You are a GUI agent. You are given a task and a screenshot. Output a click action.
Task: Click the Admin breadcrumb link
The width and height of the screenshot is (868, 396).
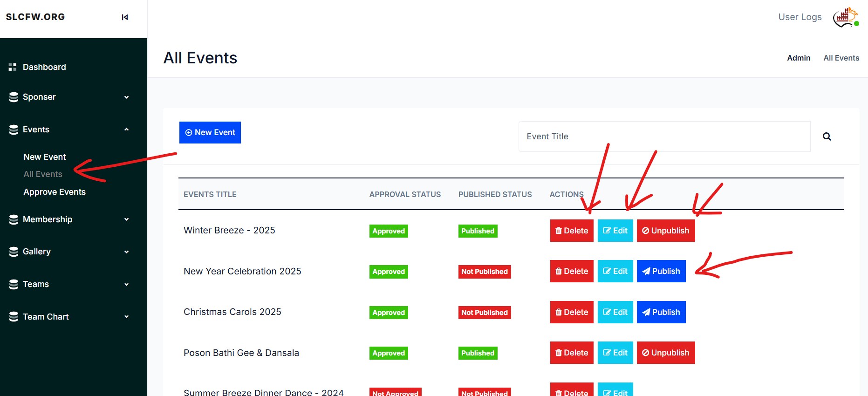(x=799, y=58)
